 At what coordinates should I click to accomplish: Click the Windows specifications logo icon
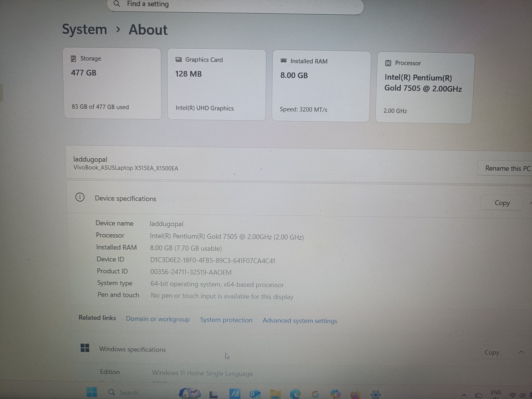pos(85,348)
